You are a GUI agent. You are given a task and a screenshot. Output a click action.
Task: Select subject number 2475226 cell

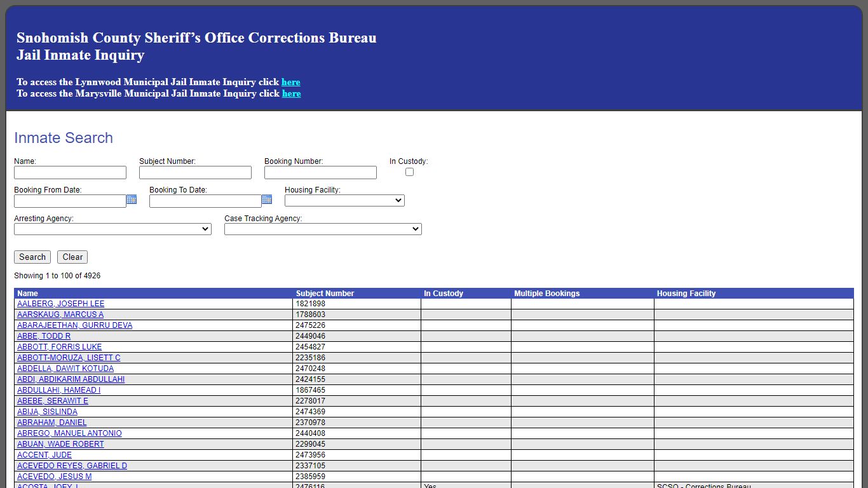coord(356,325)
